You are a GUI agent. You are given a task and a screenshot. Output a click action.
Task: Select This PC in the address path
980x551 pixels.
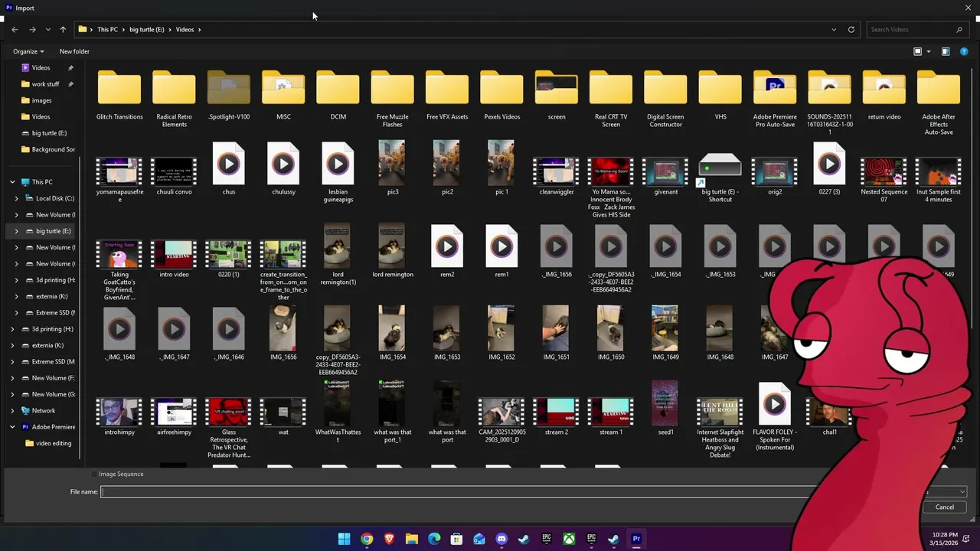click(x=107, y=29)
